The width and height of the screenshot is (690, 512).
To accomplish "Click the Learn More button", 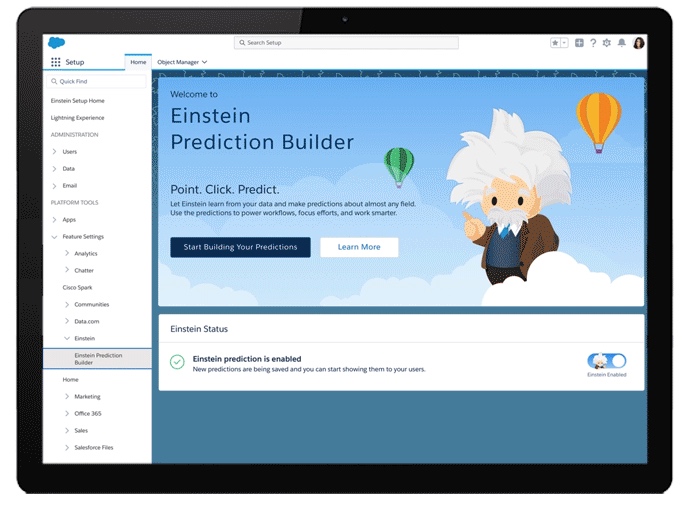I will 359,247.
